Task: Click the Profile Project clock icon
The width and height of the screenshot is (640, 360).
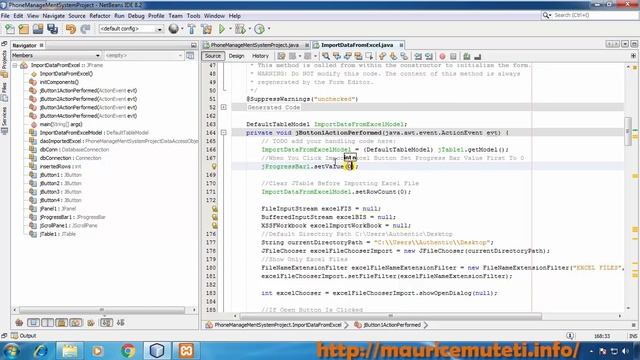Action: (x=259, y=29)
